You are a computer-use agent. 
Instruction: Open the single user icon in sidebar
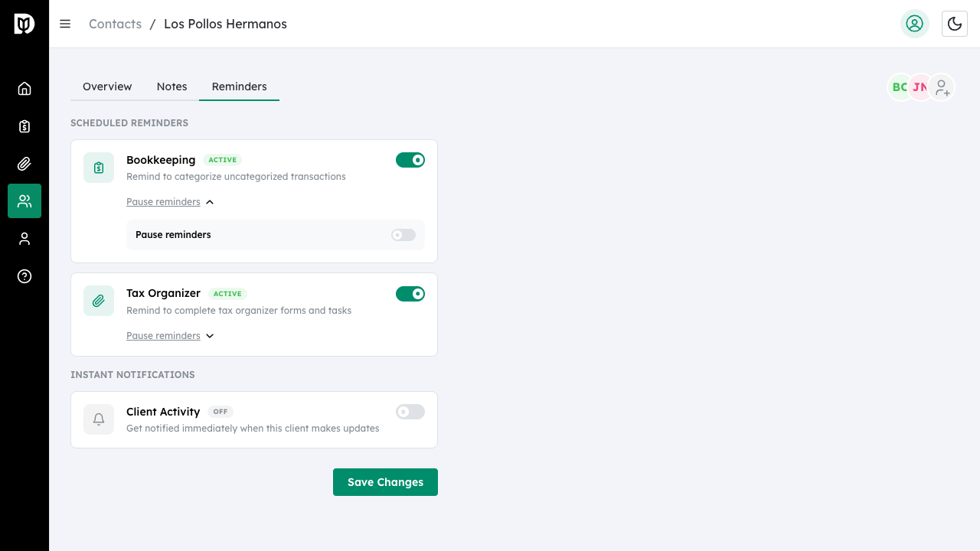(24, 239)
